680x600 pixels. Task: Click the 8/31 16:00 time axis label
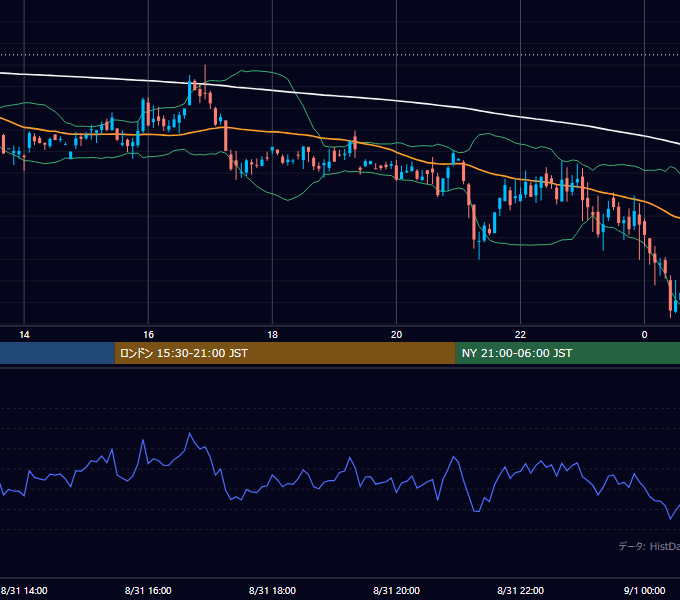(x=148, y=590)
